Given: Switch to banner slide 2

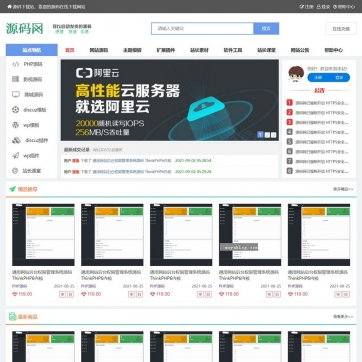Looking at the screenshot, I should (267, 135).
